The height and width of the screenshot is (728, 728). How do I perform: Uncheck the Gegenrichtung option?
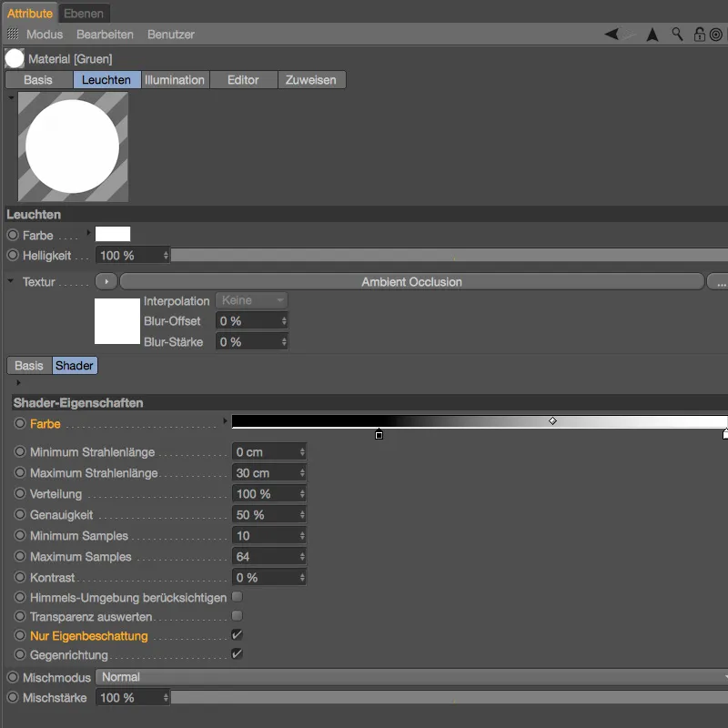click(x=236, y=654)
